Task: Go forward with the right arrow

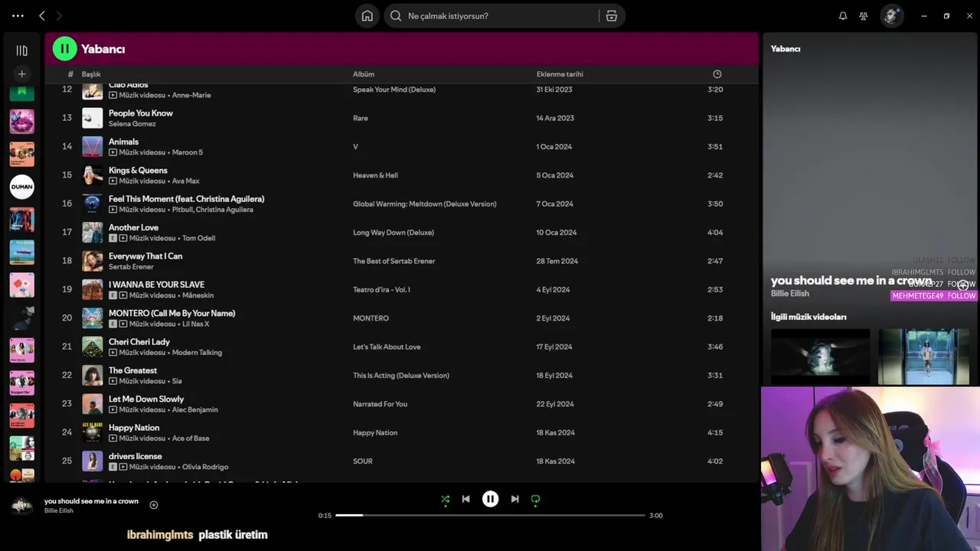Action: pos(59,15)
